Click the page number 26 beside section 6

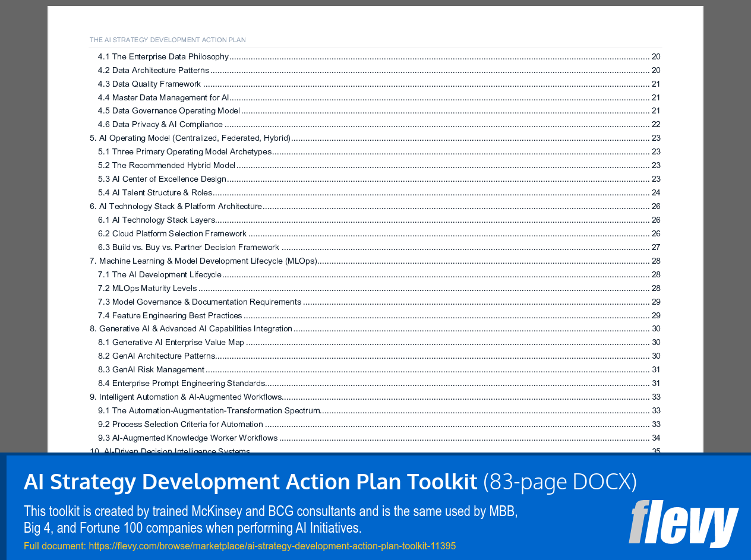click(x=655, y=206)
